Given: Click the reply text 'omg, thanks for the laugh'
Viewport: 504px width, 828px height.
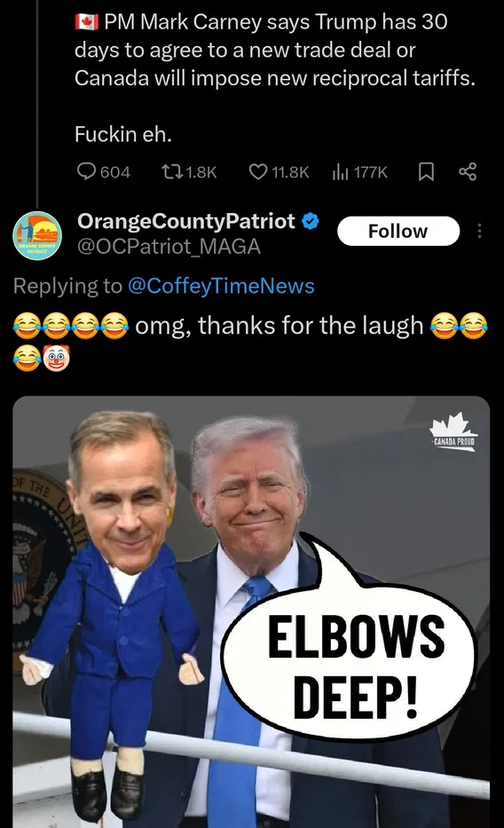Looking at the screenshot, I should (280, 326).
